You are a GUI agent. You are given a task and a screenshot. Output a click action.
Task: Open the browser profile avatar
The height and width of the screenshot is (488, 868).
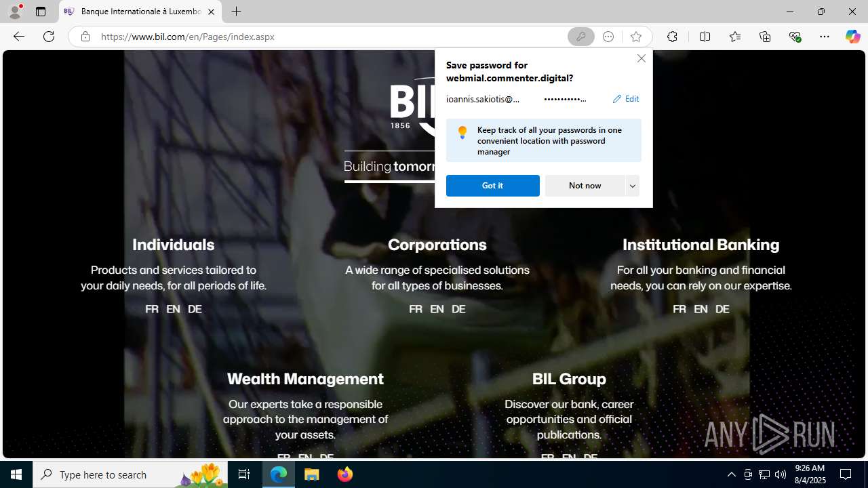coord(15,12)
